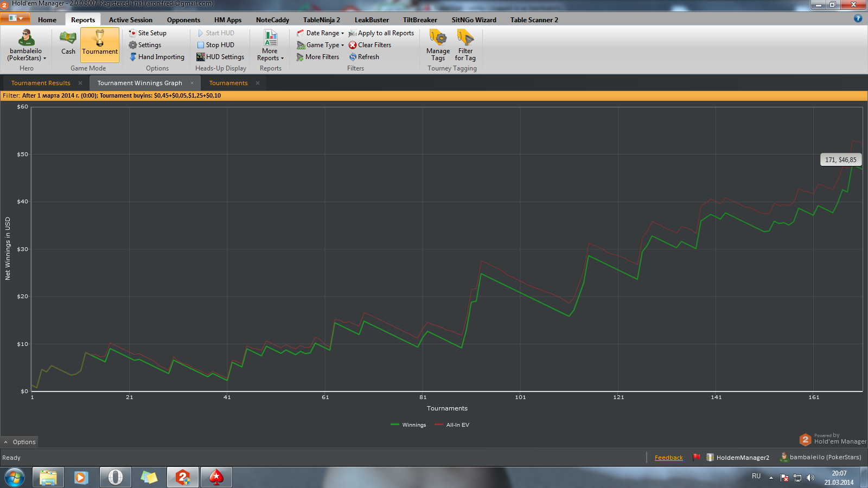This screenshot has width=868, height=488.
Task: Toggle All-In EV series in legend
Action: point(452,425)
